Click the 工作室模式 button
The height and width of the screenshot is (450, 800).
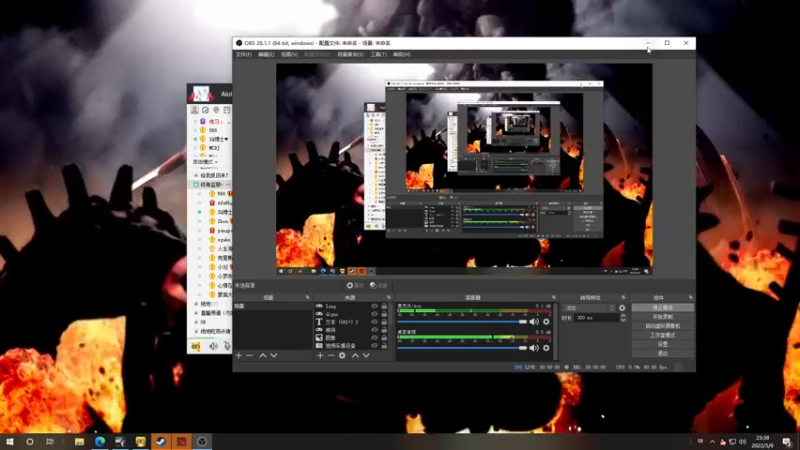pyautogui.click(x=662, y=335)
